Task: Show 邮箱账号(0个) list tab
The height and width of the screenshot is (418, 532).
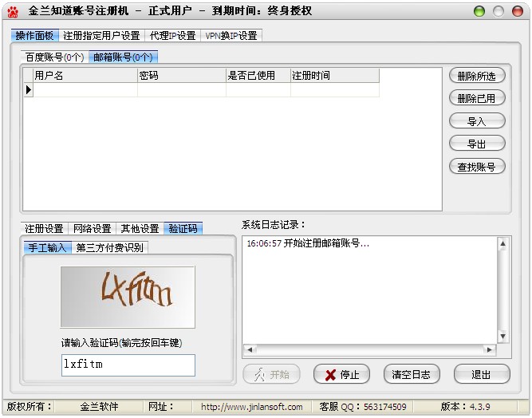Action: coord(123,57)
